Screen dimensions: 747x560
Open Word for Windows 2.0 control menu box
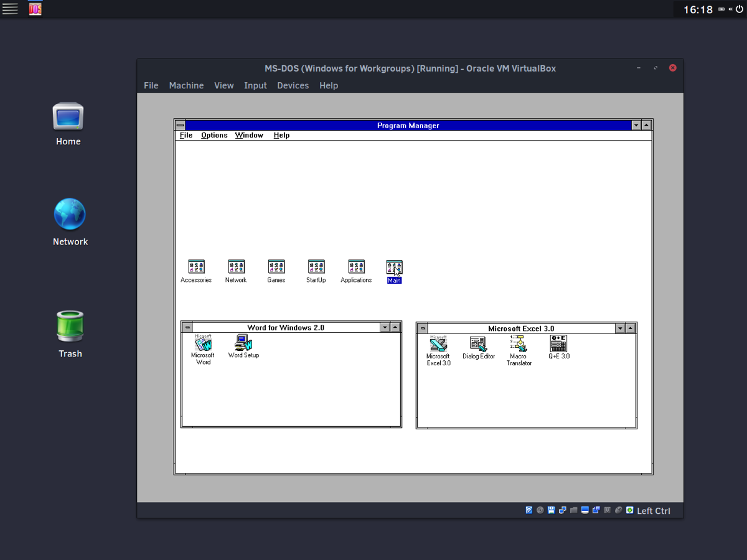pyautogui.click(x=187, y=327)
